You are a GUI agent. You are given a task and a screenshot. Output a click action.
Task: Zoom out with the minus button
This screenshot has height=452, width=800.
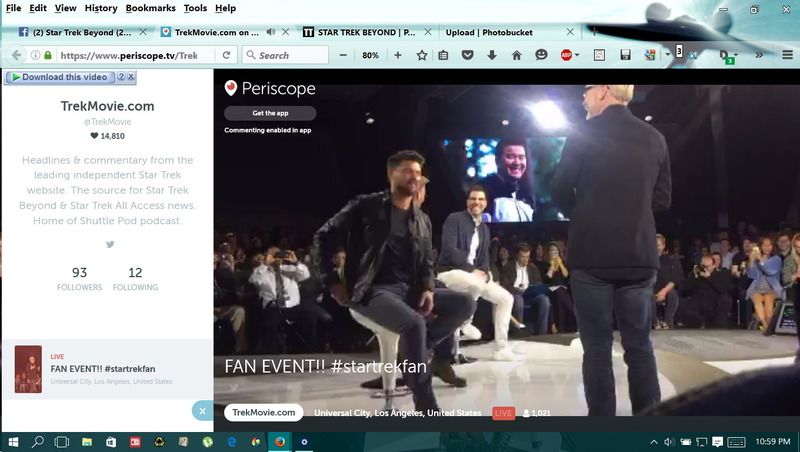tap(343, 55)
